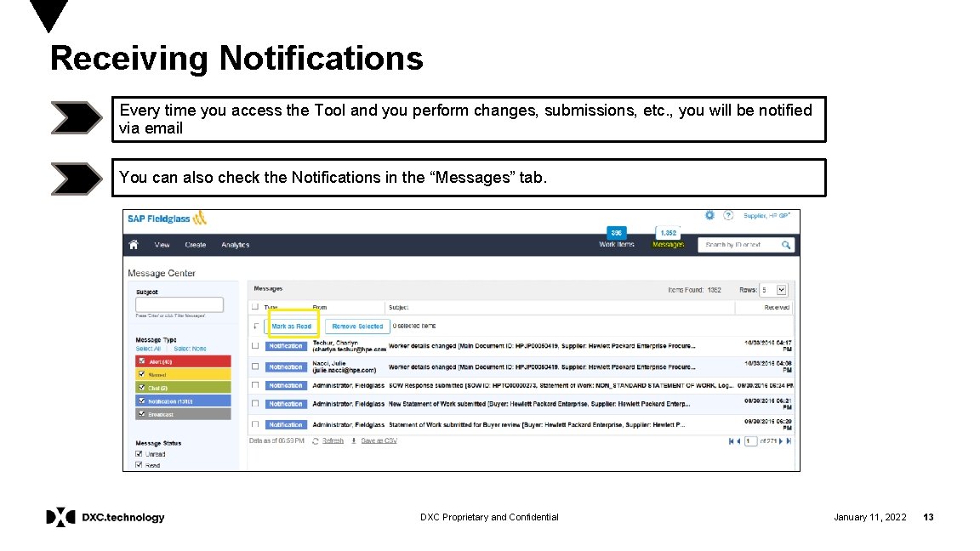Click inside the Subject filter field
The width and height of the screenshot is (980, 551).
coord(180,304)
